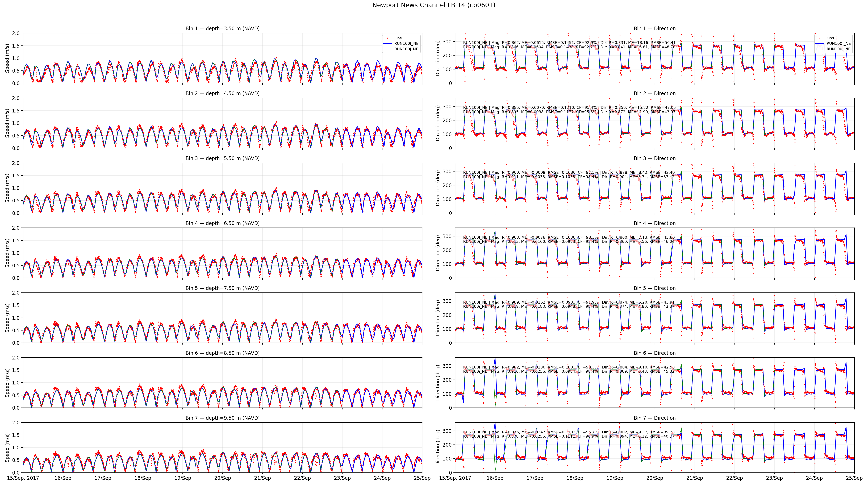Screen dimensions: 868x486
Task: Select the 'Bin 4 — Direction' plot title
Action: pyautogui.click(x=654, y=223)
